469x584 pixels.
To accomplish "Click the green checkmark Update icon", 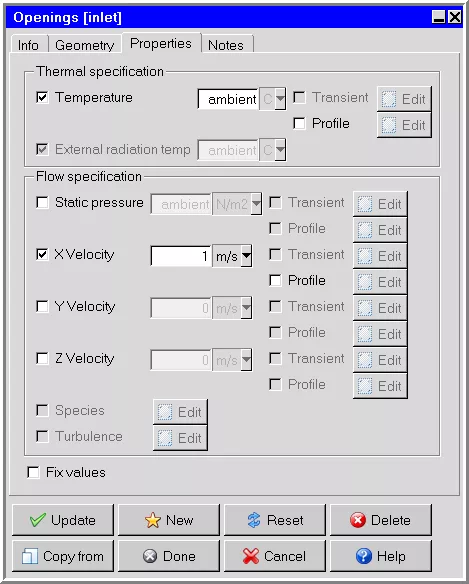I will coord(38,520).
